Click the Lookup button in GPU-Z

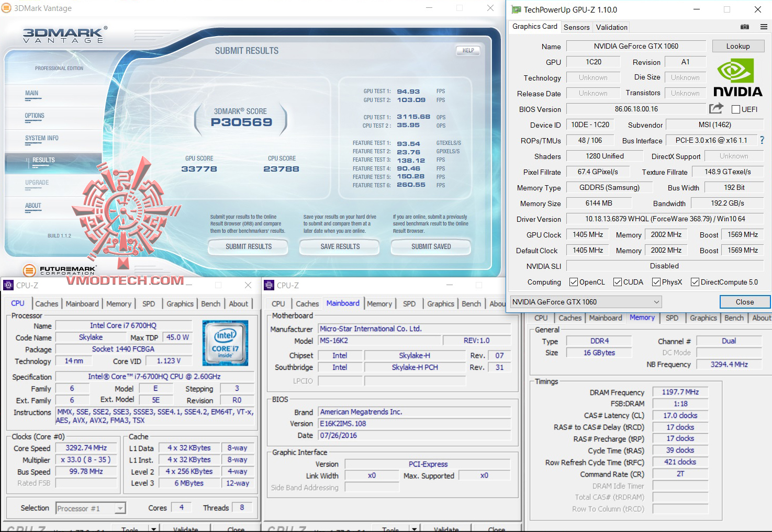pyautogui.click(x=738, y=47)
